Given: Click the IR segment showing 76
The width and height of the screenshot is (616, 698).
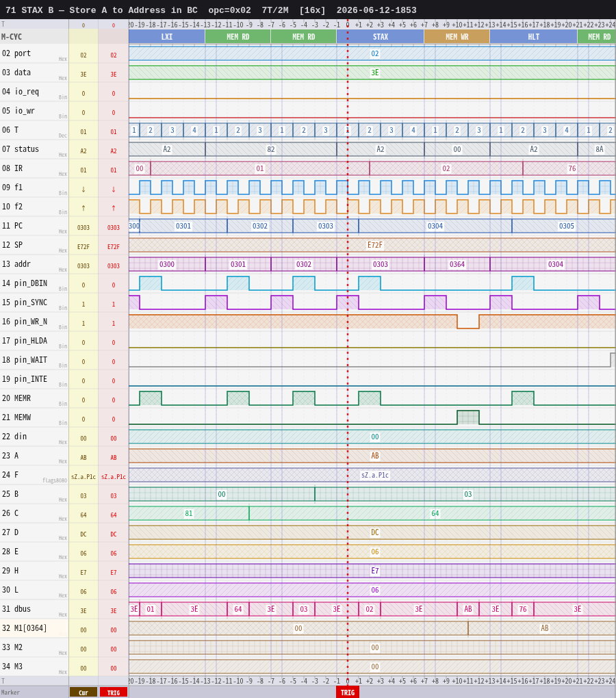Looking at the screenshot, I should tap(569, 168).
